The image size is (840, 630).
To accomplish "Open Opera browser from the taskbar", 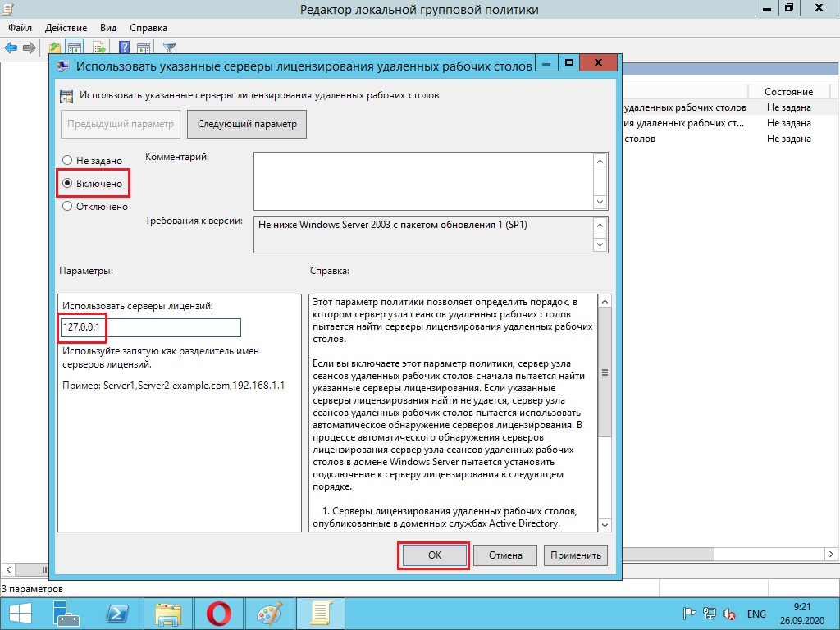I will coord(218,614).
